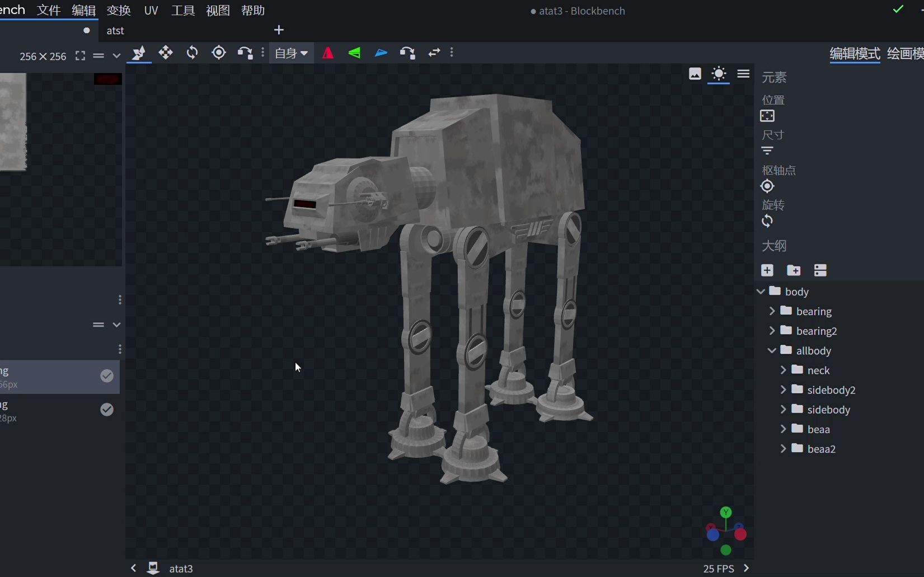Expand the sidebody2 group

pyautogui.click(x=784, y=390)
